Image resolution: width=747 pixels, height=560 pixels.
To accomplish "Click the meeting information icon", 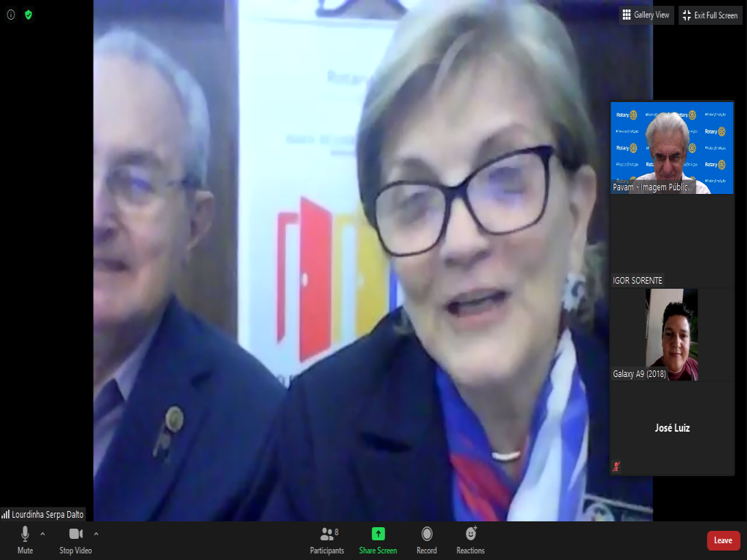I will 11,15.
